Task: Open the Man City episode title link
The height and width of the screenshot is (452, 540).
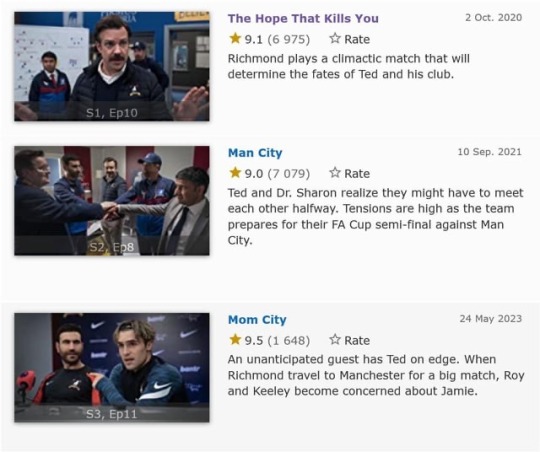Action: [255, 153]
